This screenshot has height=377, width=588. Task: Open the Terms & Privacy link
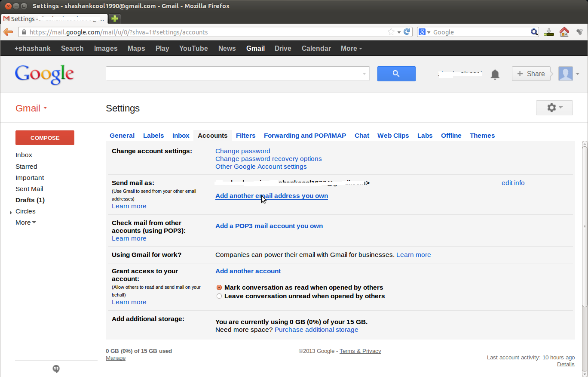click(x=360, y=351)
